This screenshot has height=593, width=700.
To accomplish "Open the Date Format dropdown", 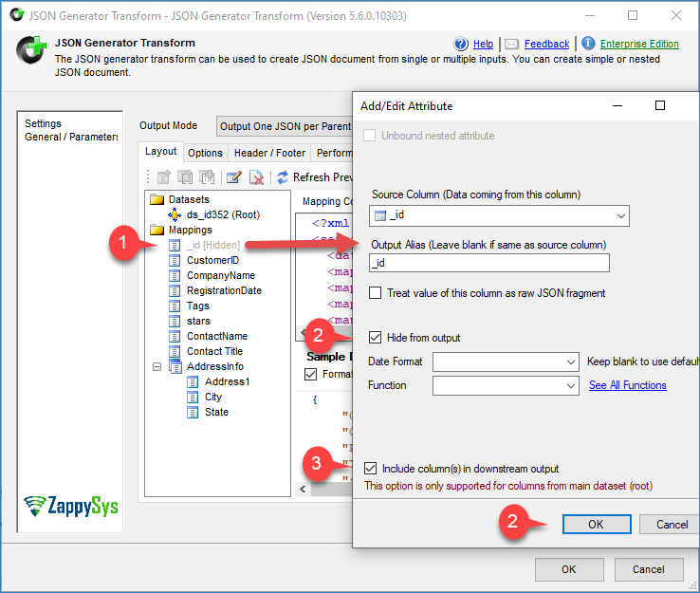I will (x=571, y=361).
